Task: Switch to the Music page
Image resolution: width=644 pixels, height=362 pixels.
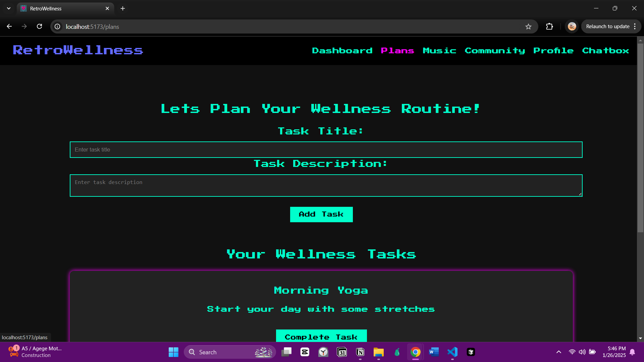Action: tap(439, 51)
